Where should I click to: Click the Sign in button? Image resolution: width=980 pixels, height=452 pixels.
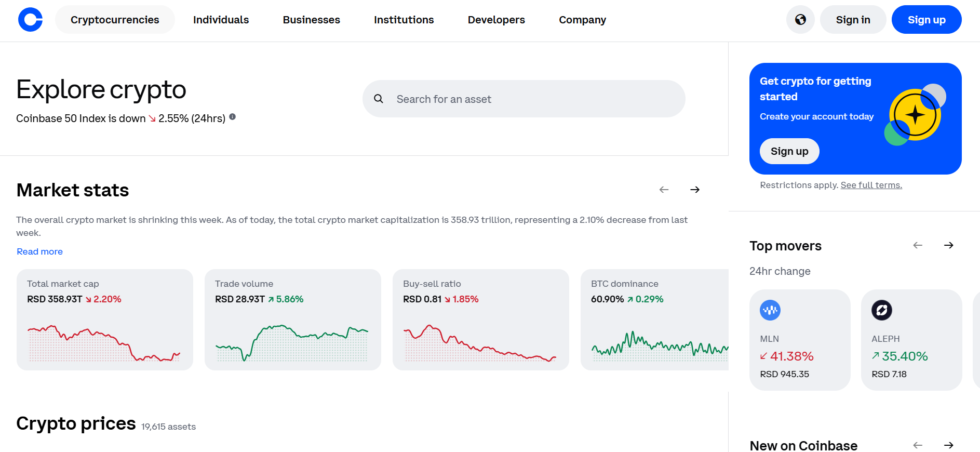pos(853,20)
